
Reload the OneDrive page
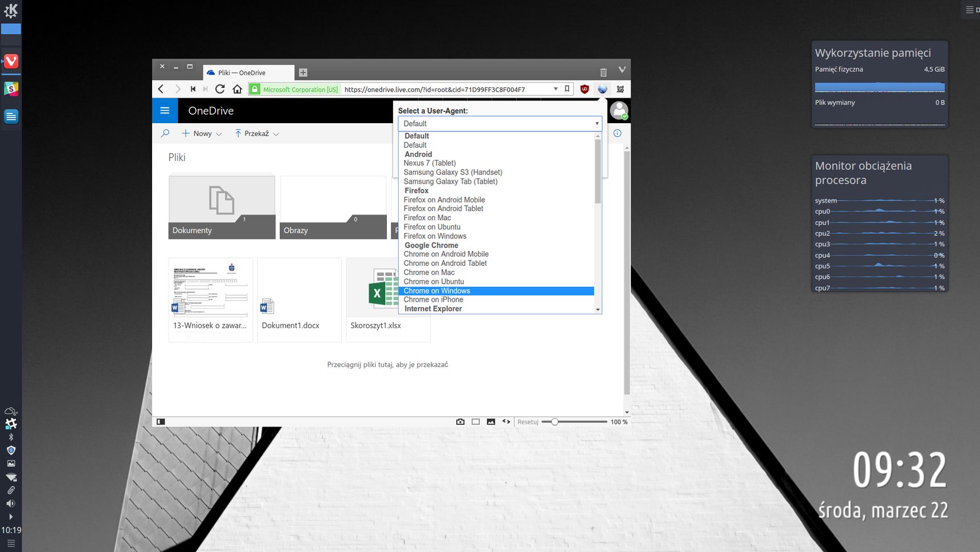coord(220,89)
